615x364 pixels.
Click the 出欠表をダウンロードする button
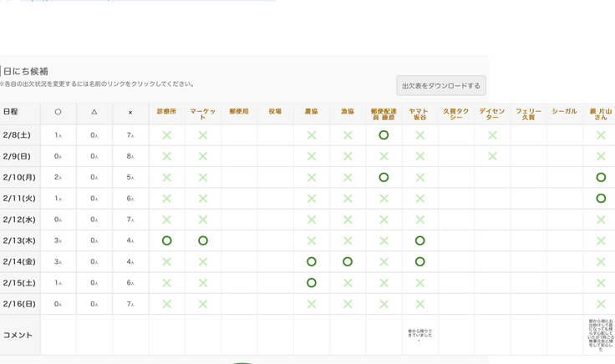[x=440, y=85]
